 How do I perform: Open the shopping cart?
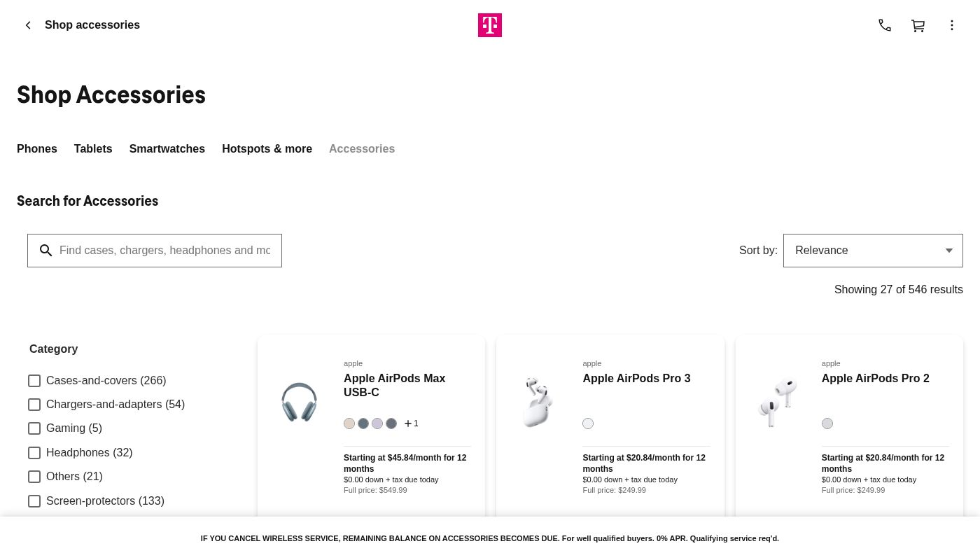(x=918, y=25)
